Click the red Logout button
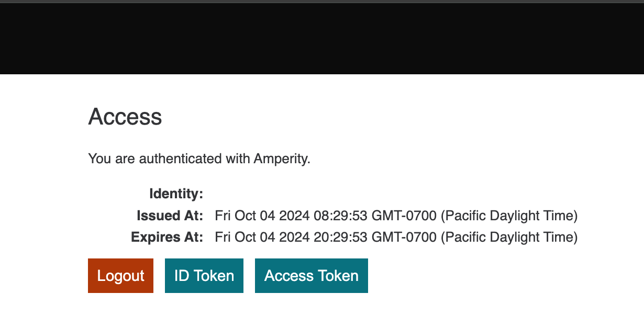This screenshot has height=316, width=644. pos(120,276)
